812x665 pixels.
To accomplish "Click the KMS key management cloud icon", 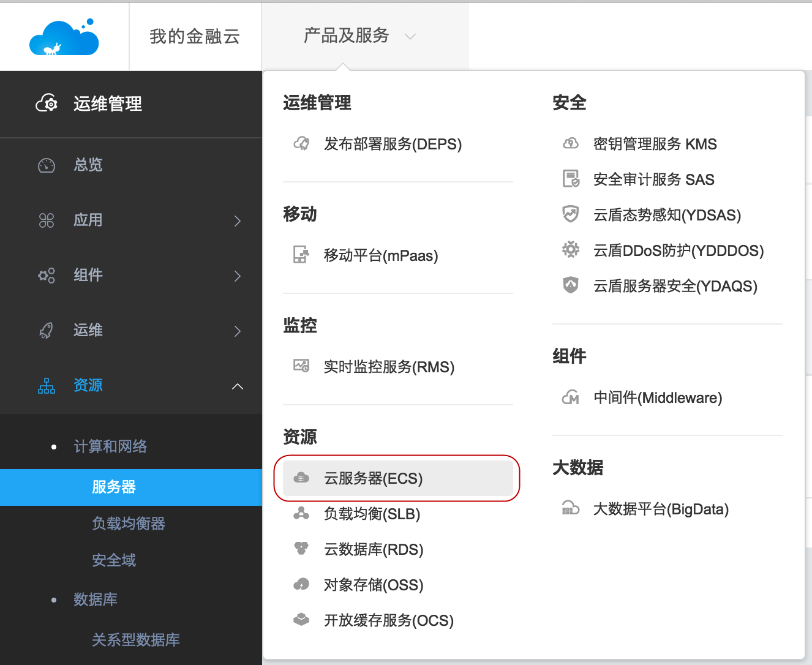I will (x=571, y=144).
